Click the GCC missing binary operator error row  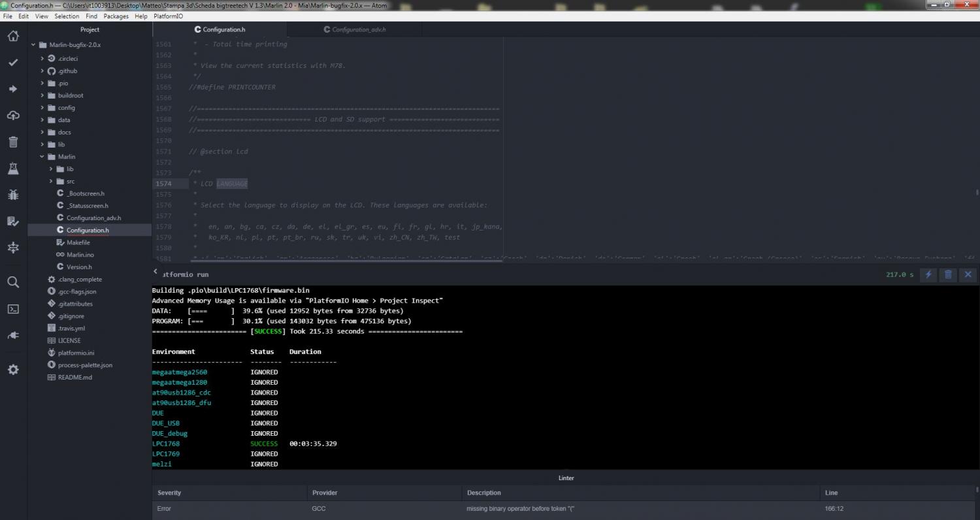pos(519,508)
